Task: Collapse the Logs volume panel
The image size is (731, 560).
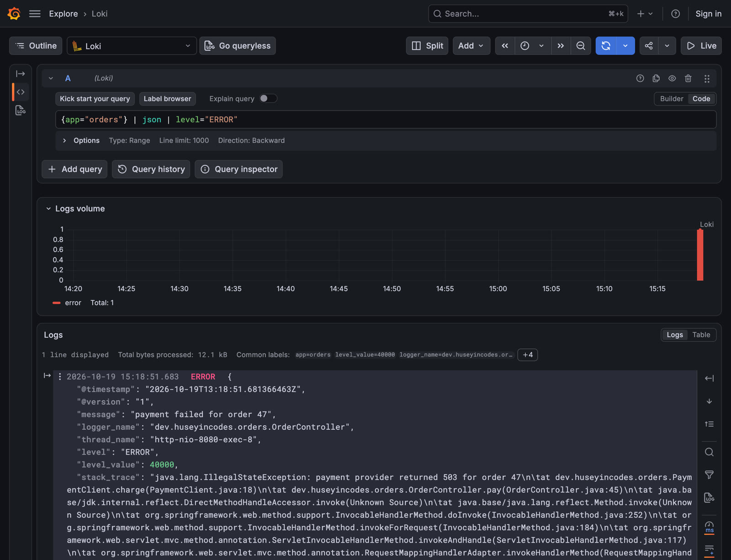Action: [48, 209]
